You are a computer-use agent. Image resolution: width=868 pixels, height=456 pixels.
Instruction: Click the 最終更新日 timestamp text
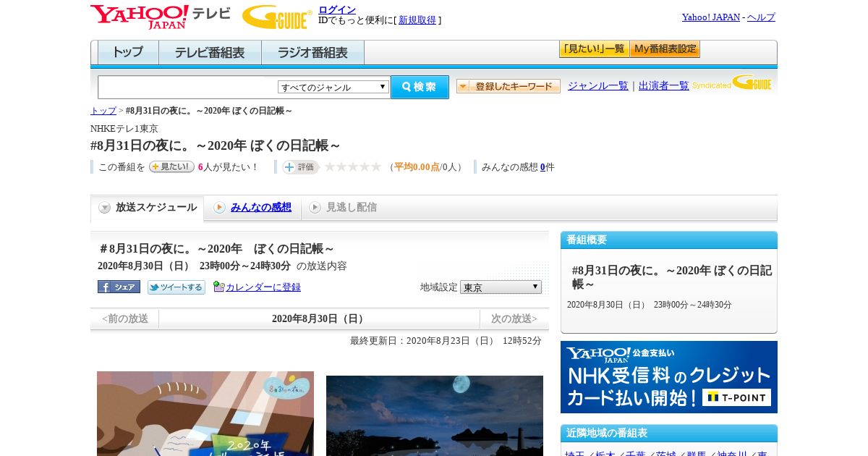(446, 341)
